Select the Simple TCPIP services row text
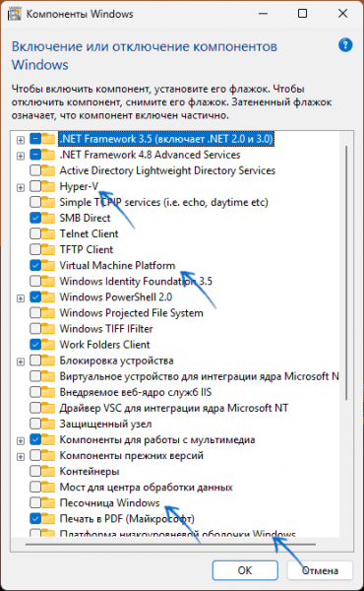 (163, 202)
